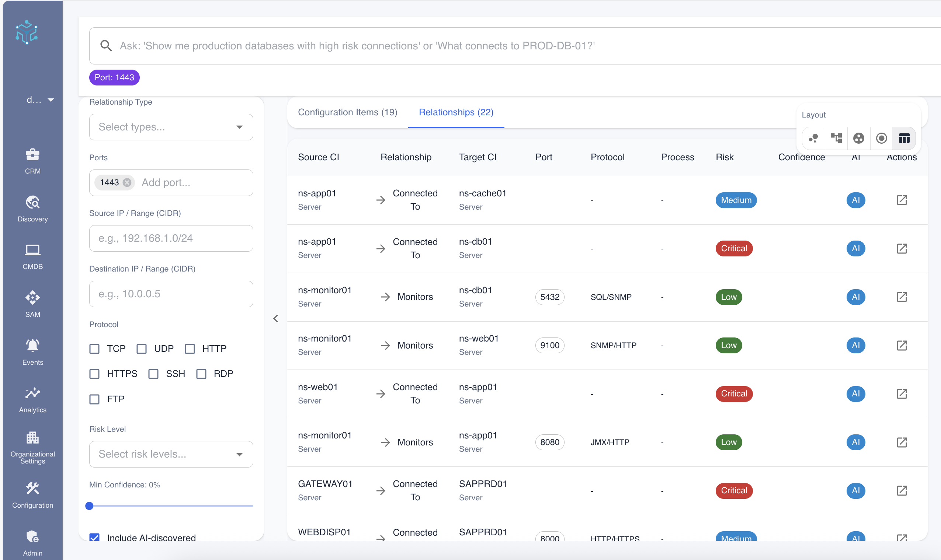Switch to the Configuration Items tab
This screenshot has height=560, width=941.
coord(347,112)
